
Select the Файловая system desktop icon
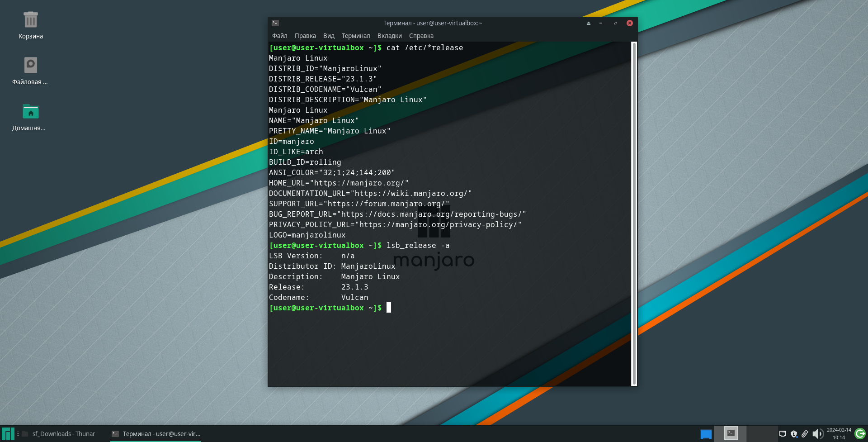point(30,71)
